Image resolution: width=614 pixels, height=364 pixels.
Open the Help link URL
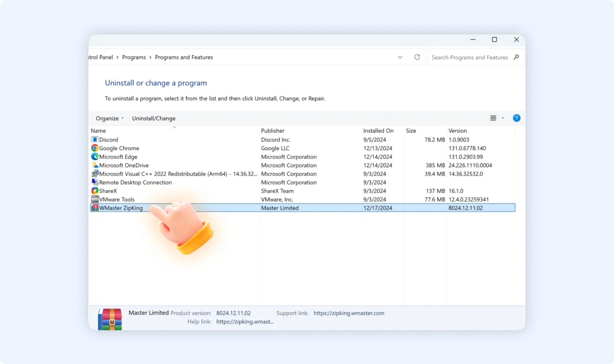coord(245,321)
